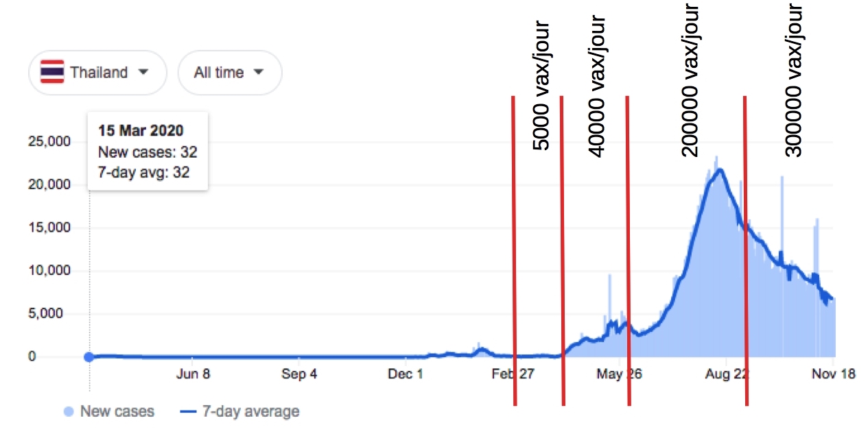Viewport: 868px width, 436px height.
Task: Click the 15 Mar 2020 tooltip box
Action: [x=148, y=152]
